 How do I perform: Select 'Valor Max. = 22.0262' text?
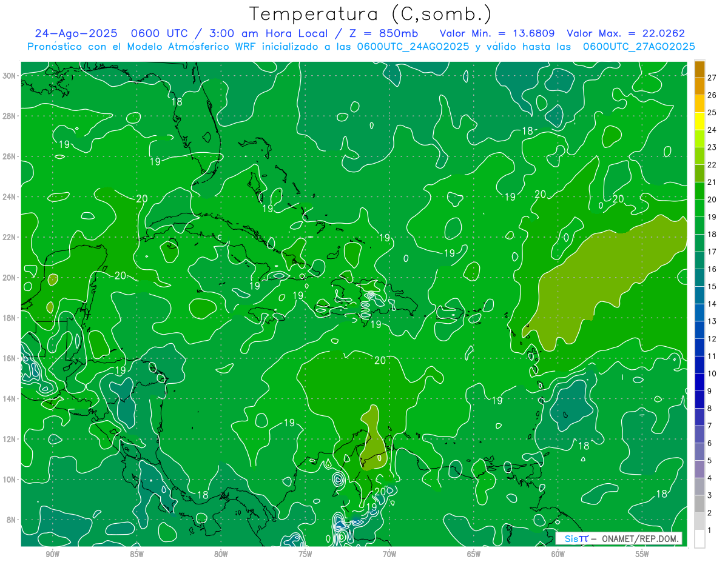pyautogui.click(x=625, y=33)
